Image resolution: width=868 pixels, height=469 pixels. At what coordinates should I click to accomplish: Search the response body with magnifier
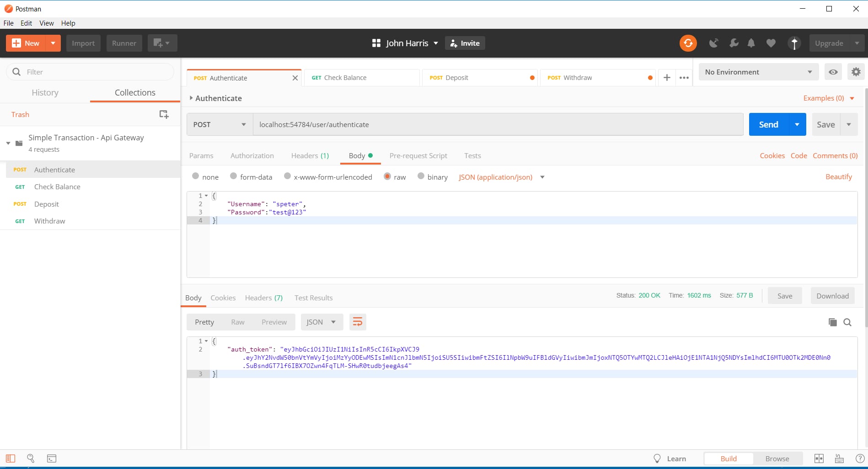coord(847,322)
